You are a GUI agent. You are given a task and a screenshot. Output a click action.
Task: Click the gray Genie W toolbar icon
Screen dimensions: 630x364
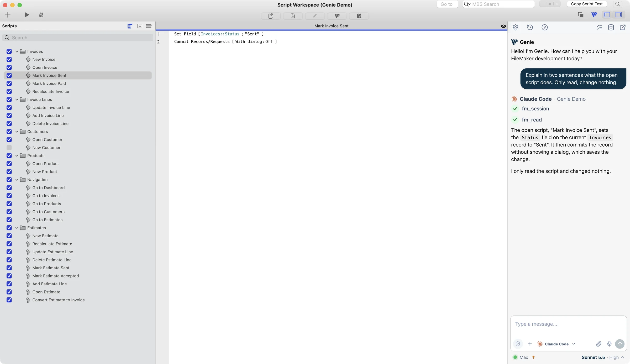337,16
